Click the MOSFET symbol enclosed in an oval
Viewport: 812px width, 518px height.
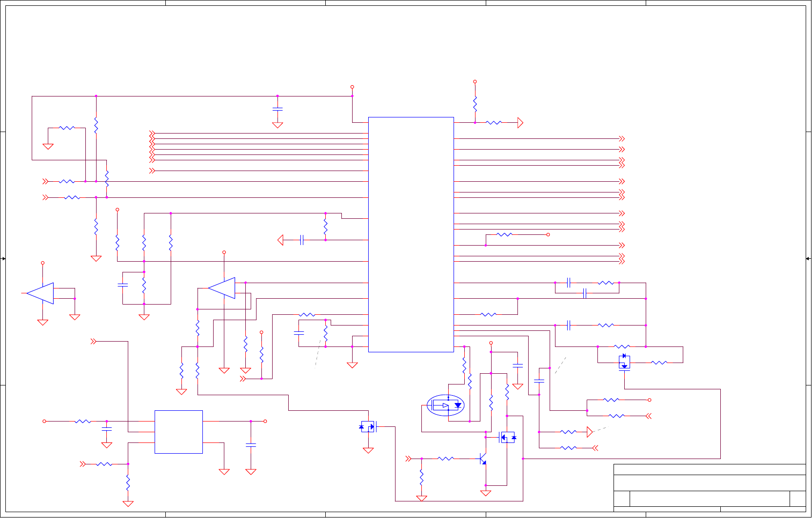[445, 405]
